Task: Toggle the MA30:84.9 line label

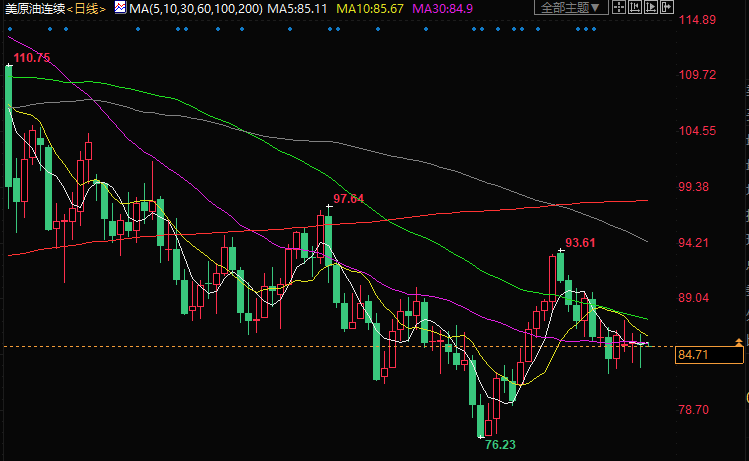Action: click(446, 8)
